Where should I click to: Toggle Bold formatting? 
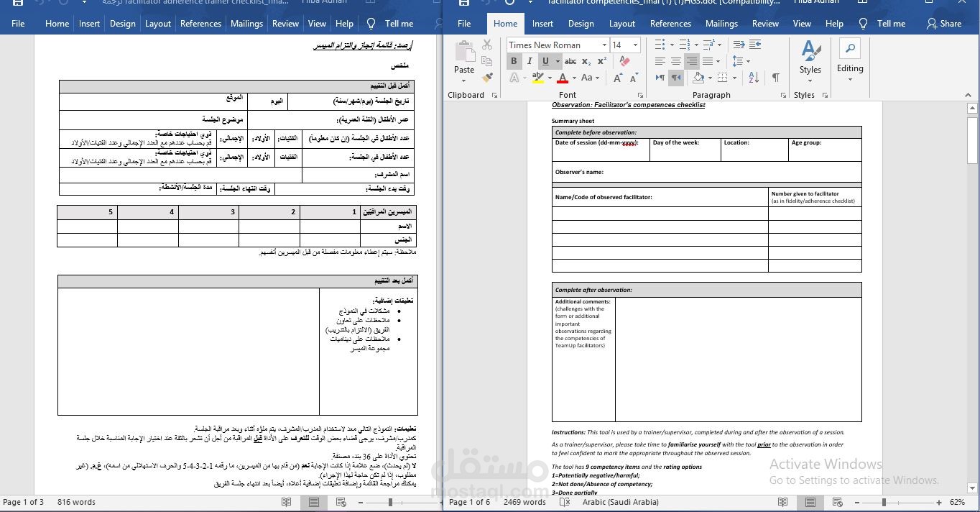click(514, 61)
